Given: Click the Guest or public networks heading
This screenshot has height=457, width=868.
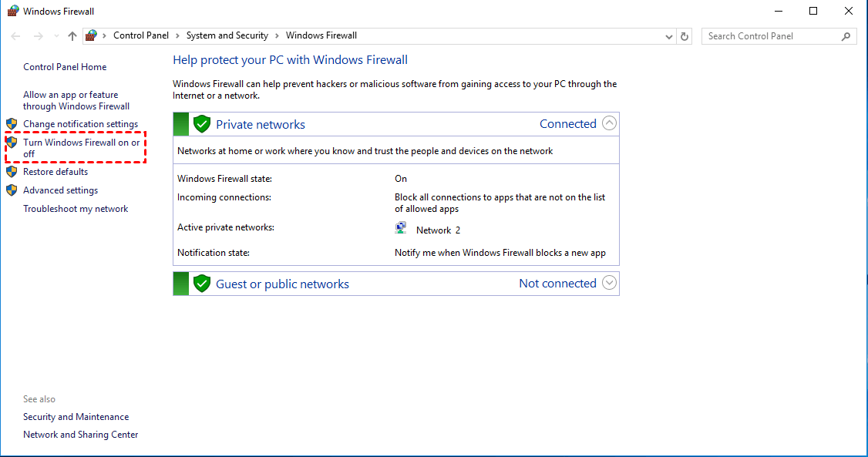Looking at the screenshot, I should tap(282, 284).
